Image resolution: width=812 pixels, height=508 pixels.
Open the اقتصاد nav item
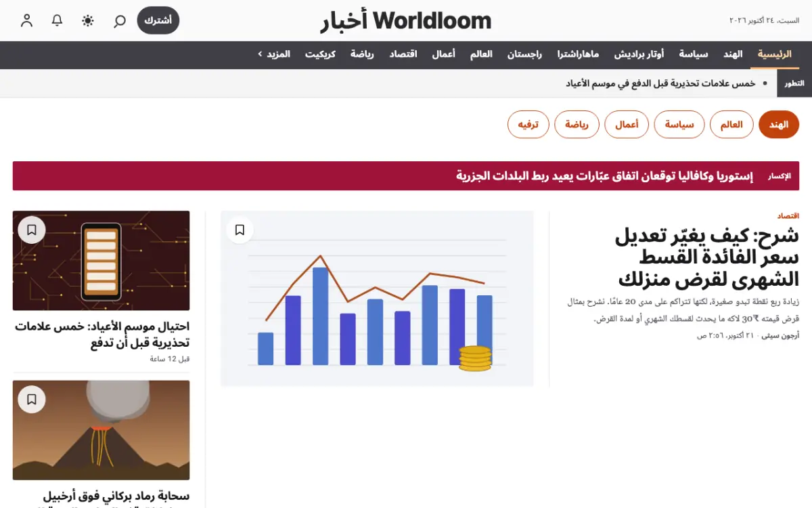pos(403,54)
